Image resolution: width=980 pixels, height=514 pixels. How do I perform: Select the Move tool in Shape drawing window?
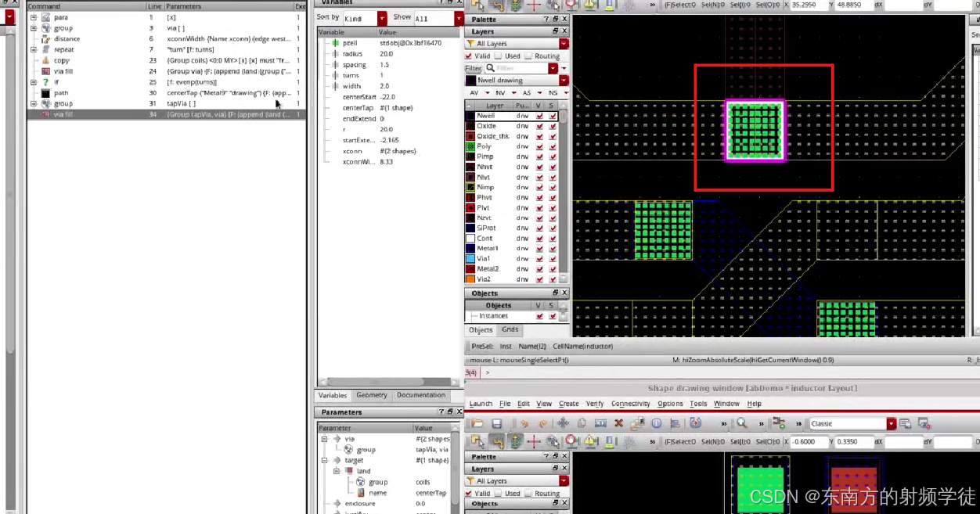pos(563,423)
